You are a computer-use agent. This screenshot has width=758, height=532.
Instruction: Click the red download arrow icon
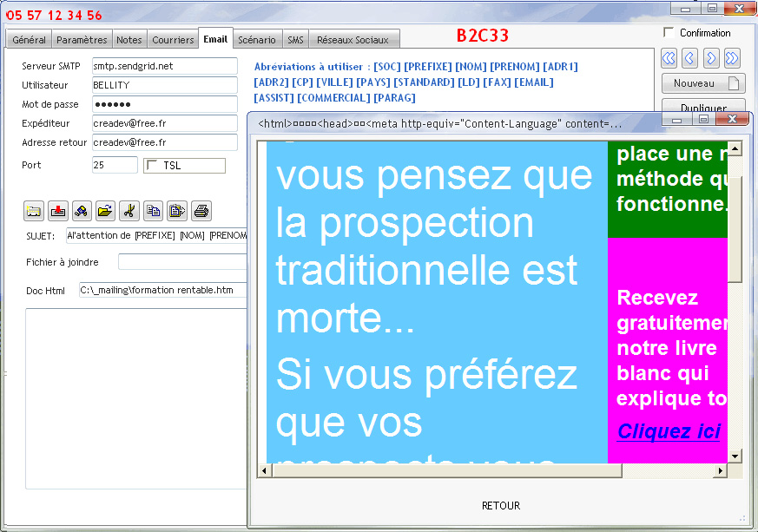point(58,210)
